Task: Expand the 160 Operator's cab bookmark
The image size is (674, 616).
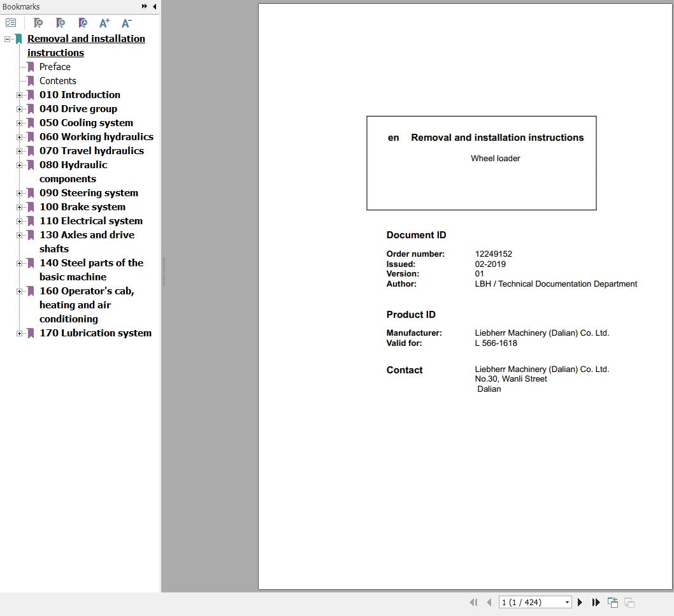Action: click(19, 291)
